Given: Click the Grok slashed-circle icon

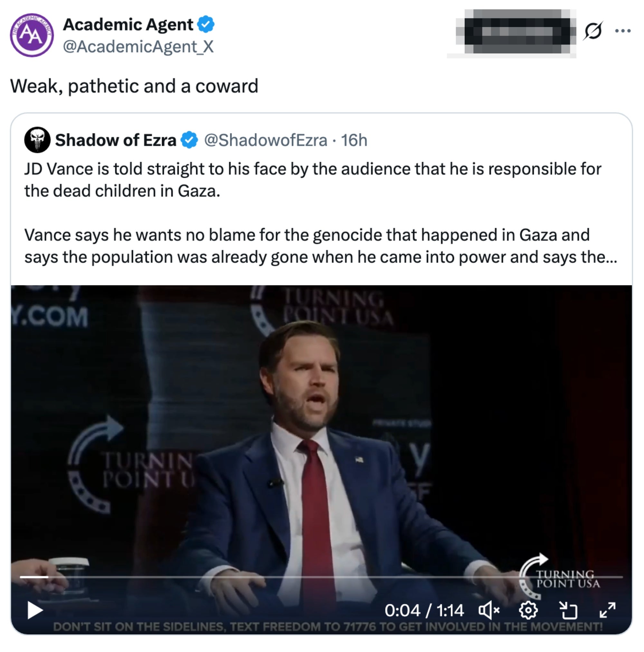Looking at the screenshot, I should (x=593, y=31).
